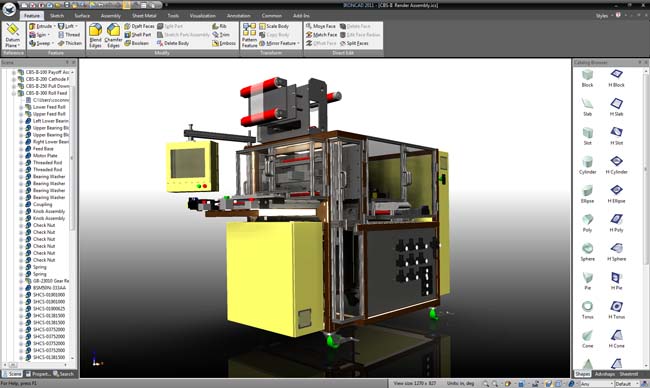This screenshot has width=650, height=388.
Task: Click the Boolean tool
Action: (136, 43)
